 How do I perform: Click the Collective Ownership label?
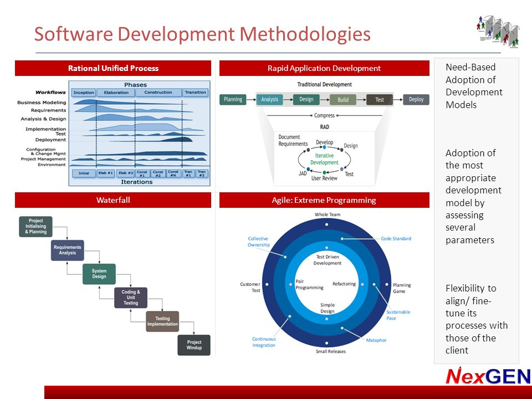(259, 242)
